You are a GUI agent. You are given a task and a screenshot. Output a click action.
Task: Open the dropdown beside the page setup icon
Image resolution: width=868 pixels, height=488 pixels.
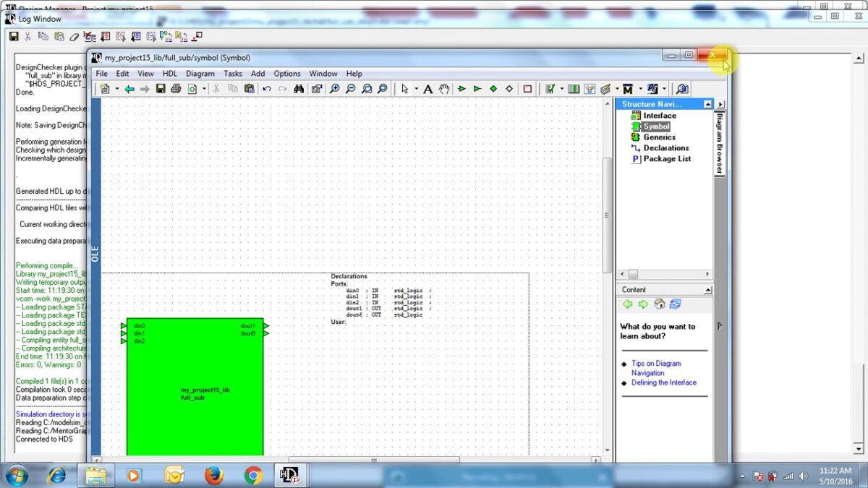(x=204, y=89)
